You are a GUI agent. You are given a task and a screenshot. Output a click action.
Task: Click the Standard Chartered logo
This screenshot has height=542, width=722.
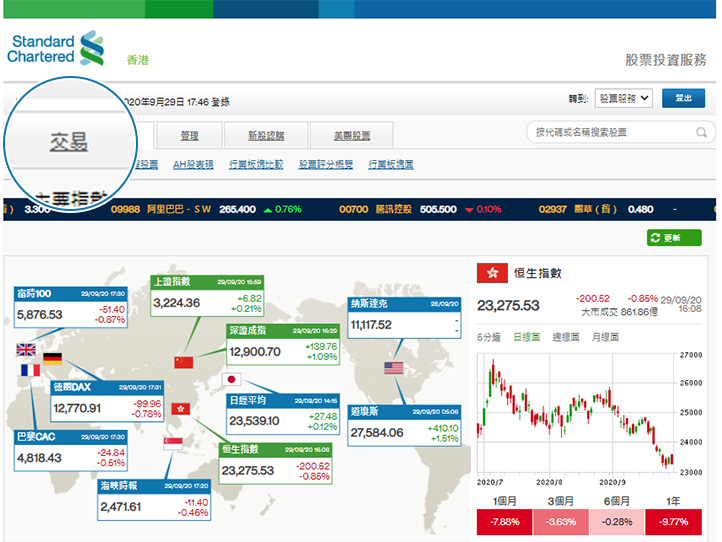click(x=56, y=49)
